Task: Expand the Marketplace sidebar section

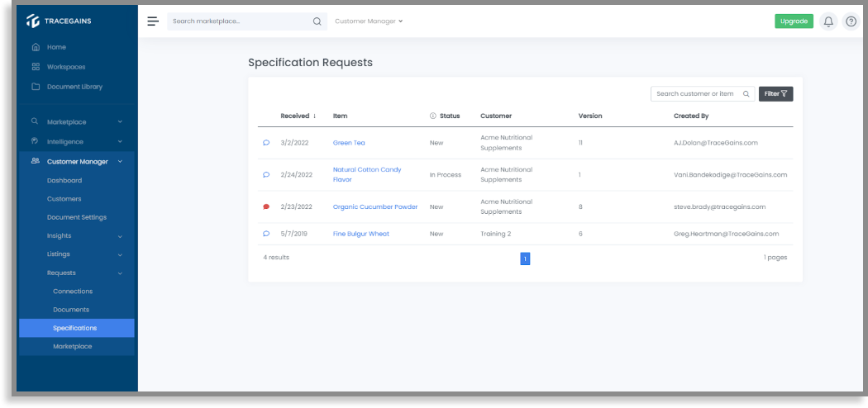Action: 77,121
